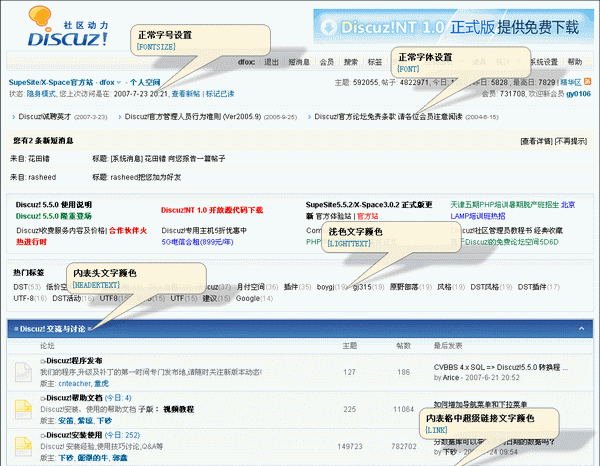Open announcement Discuz!官方管理人员行为准则
Screen dimensions: 600x466
click(193, 117)
